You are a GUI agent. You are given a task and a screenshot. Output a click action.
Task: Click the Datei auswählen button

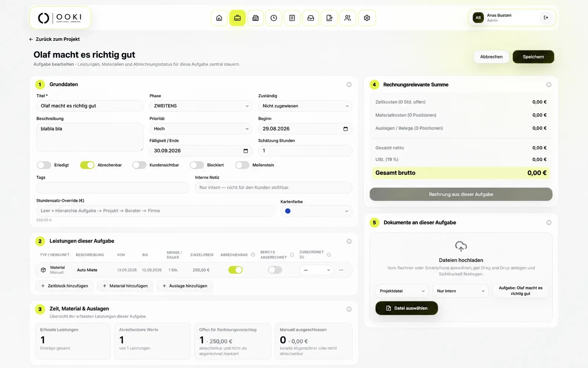tap(407, 308)
